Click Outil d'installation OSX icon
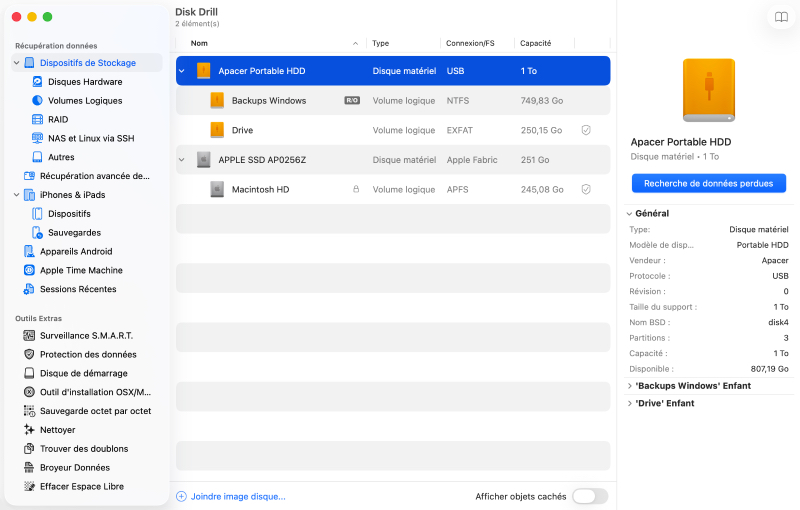 29,392
